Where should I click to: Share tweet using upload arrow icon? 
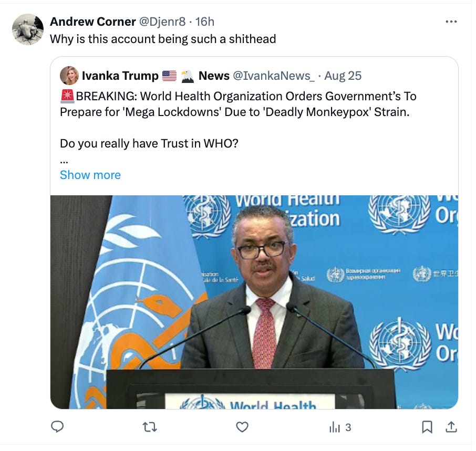click(451, 427)
